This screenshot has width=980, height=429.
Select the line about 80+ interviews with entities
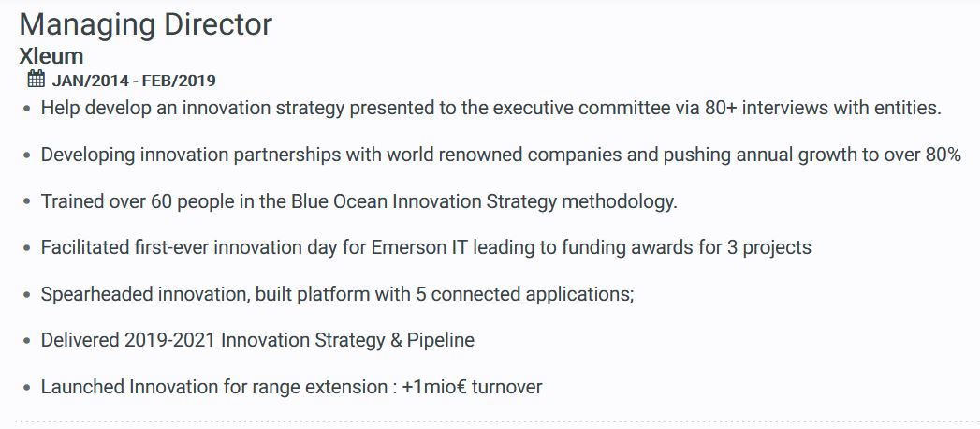(491, 109)
